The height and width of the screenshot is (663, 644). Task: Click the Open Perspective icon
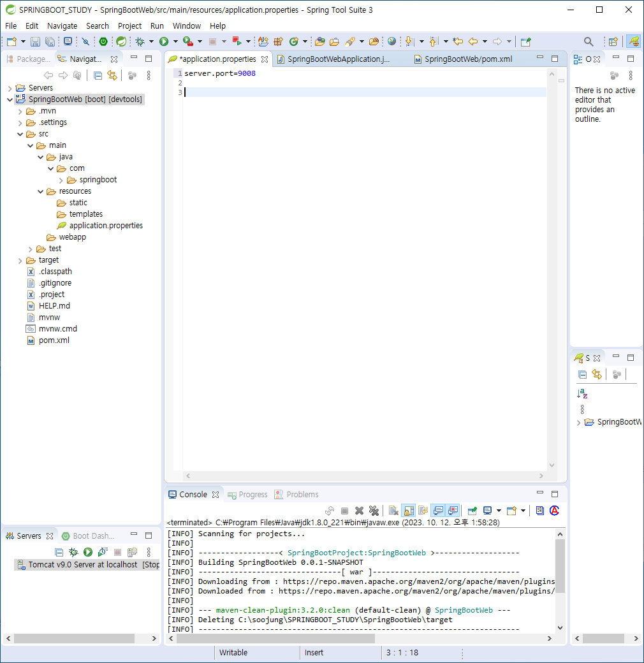pyautogui.click(x=613, y=41)
